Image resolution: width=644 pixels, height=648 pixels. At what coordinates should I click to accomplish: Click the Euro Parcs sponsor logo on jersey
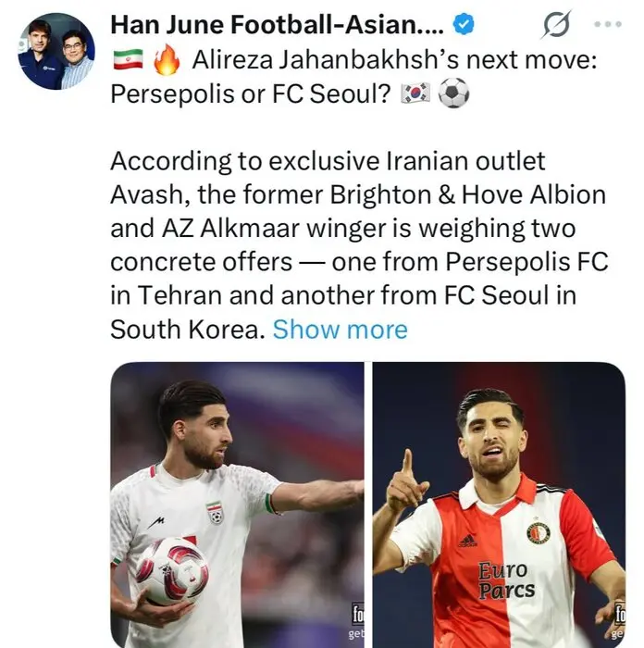point(505,579)
